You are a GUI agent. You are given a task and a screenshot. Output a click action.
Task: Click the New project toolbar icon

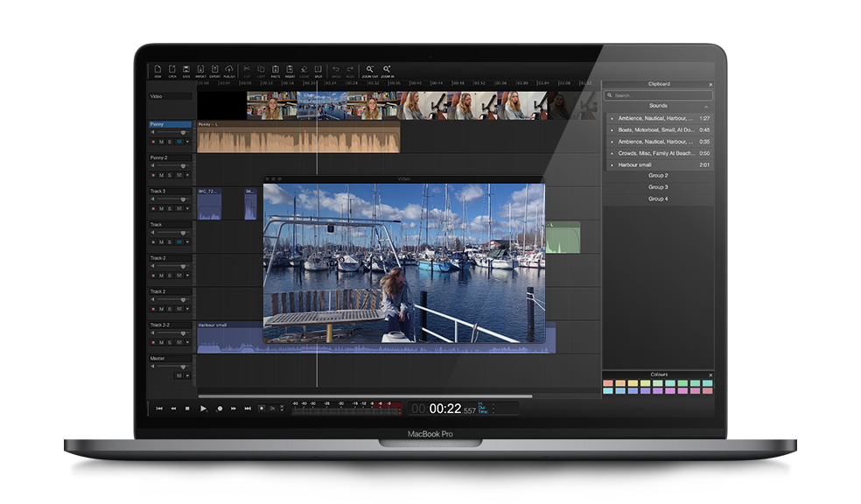coord(157,70)
